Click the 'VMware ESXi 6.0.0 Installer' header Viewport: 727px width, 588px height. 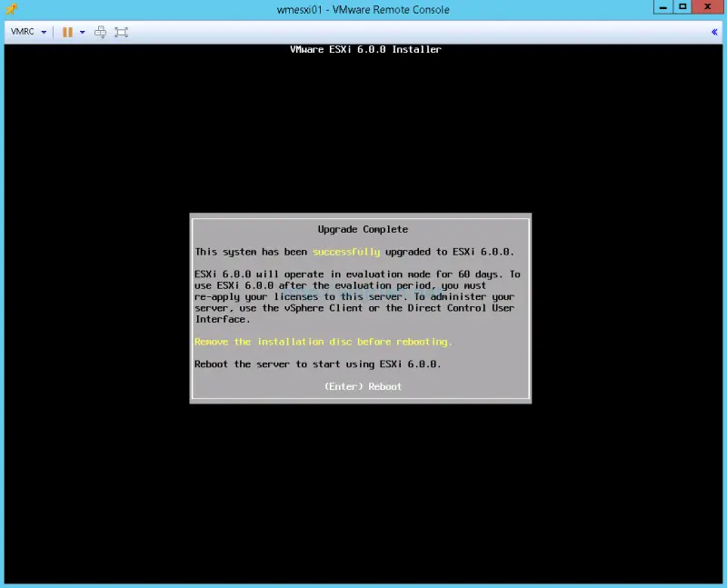click(363, 49)
